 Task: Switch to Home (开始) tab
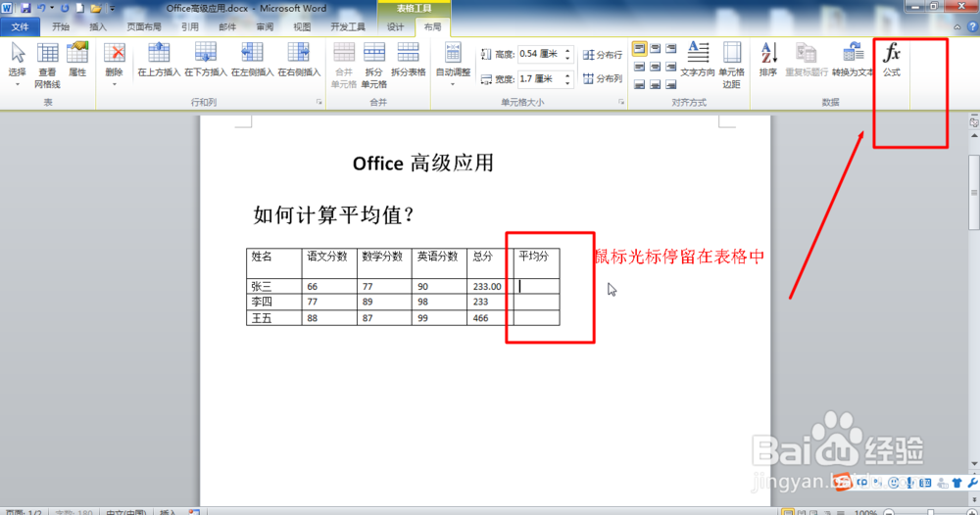tap(61, 26)
